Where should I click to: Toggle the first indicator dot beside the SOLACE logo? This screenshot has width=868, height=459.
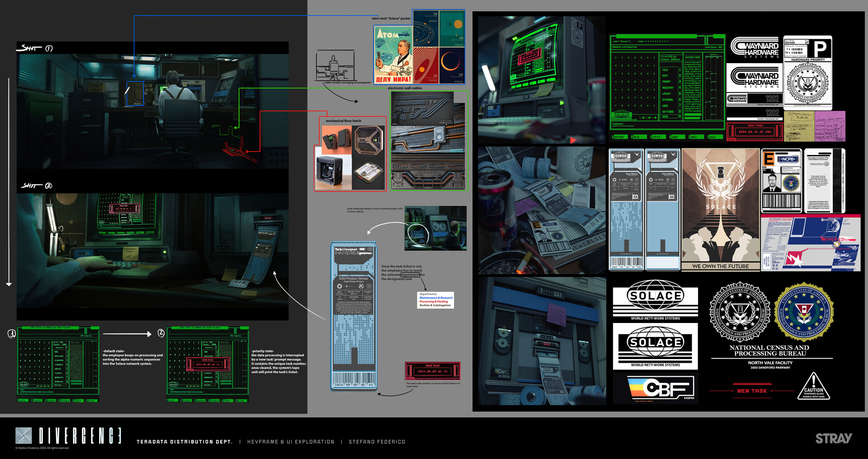[x=641, y=117]
